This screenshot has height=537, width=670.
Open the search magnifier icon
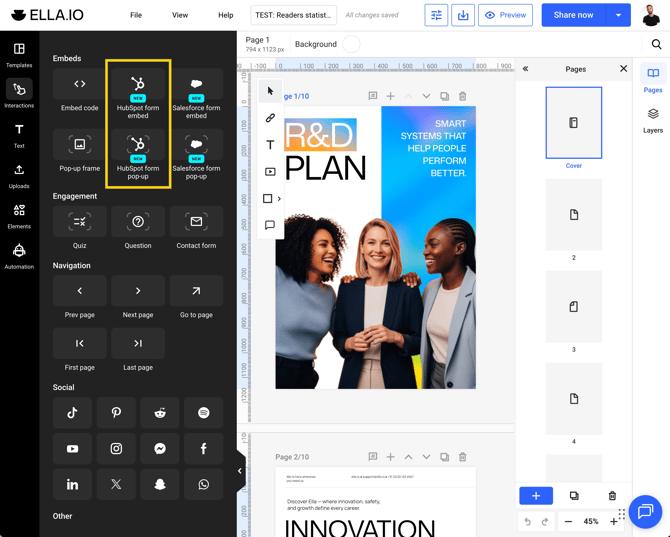pyautogui.click(x=656, y=44)
